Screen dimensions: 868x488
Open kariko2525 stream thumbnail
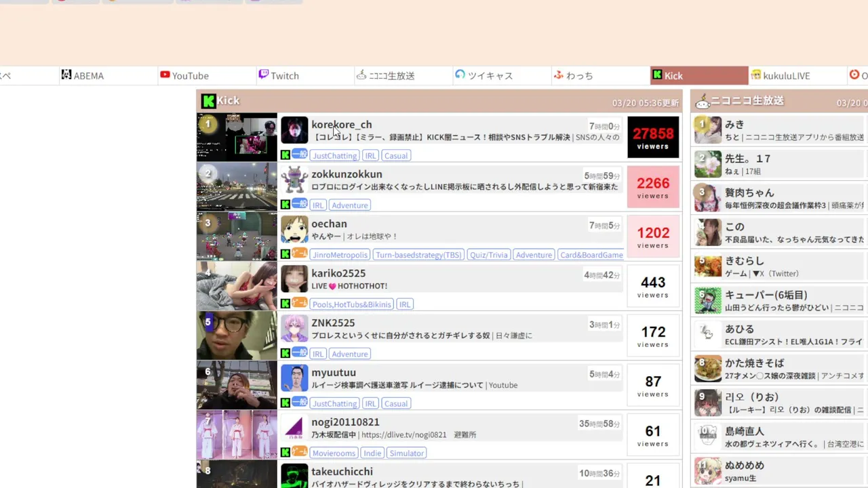point(237,285)
